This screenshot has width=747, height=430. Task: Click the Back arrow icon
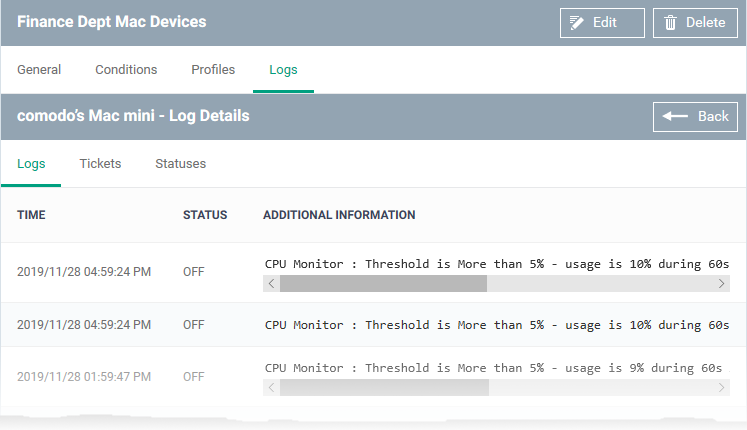click(x=675, y=116)
